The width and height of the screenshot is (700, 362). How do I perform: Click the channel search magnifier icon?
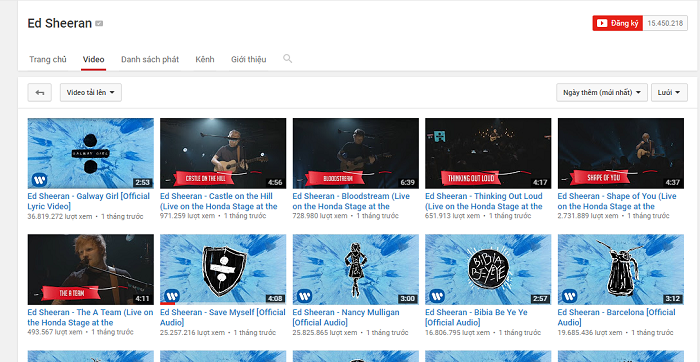(288, 58)
